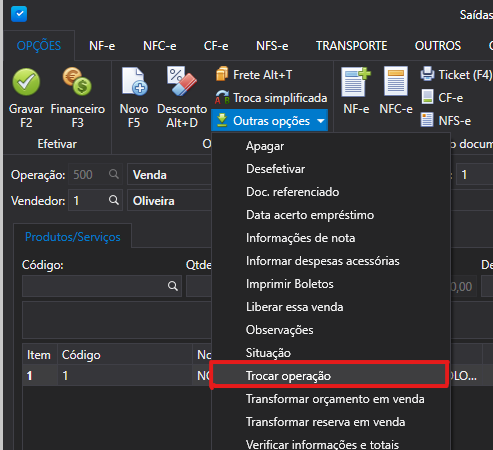Click the Outras opções download arrow icon
Screen dimensions: 493x450
tap(222, 120)
